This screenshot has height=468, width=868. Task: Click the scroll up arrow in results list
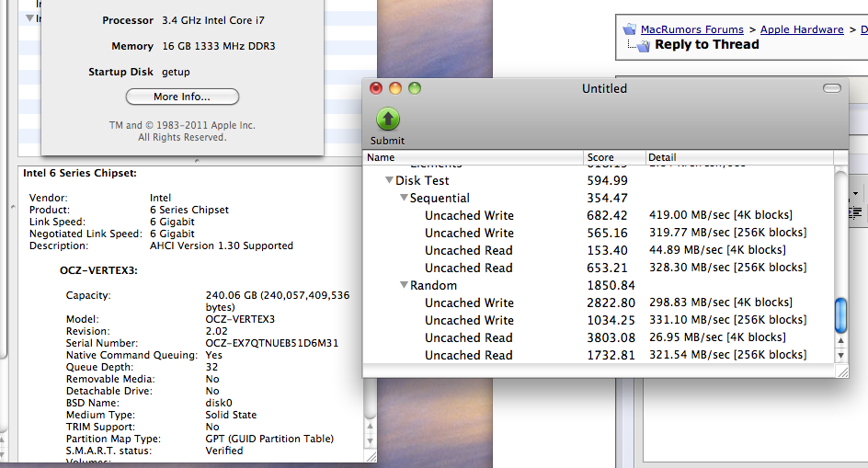click(x=840, y=340)
